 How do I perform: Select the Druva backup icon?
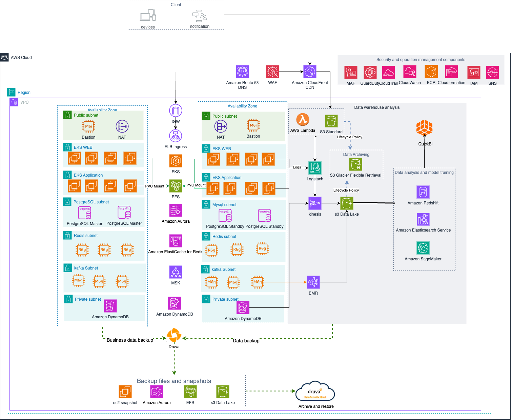click(174, 335)
